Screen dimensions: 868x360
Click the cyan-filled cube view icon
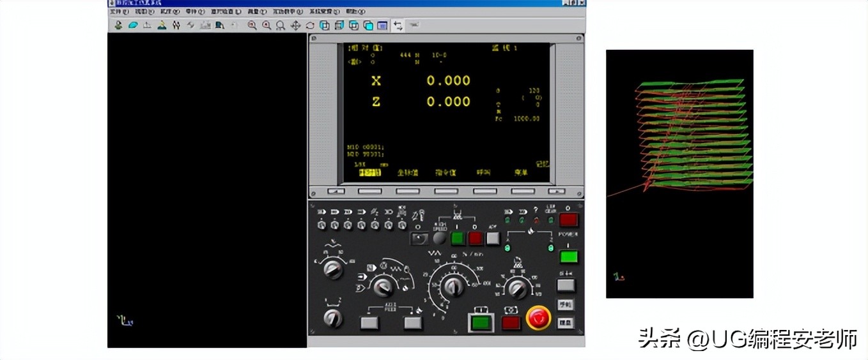click(368, 26)
